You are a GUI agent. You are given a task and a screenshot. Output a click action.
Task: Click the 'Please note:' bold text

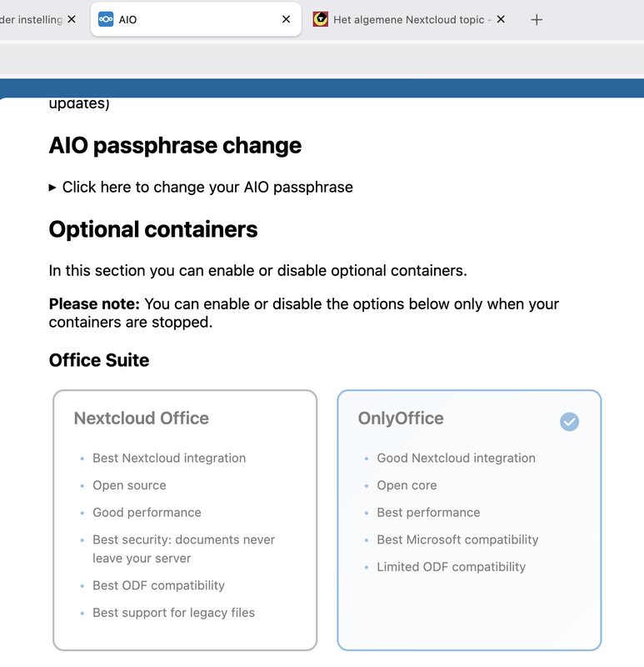[x=94, y=304]
